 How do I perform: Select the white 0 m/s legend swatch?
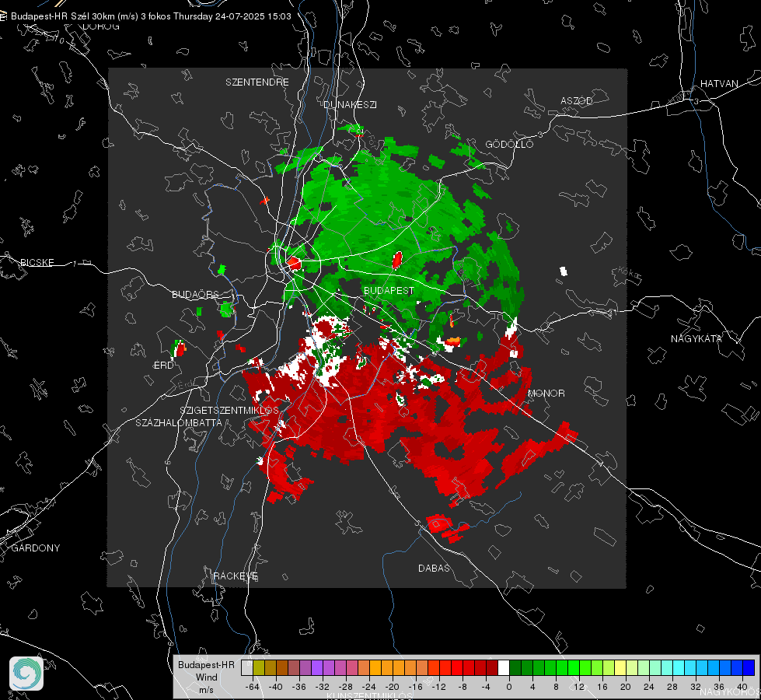[x=504, y=667]
